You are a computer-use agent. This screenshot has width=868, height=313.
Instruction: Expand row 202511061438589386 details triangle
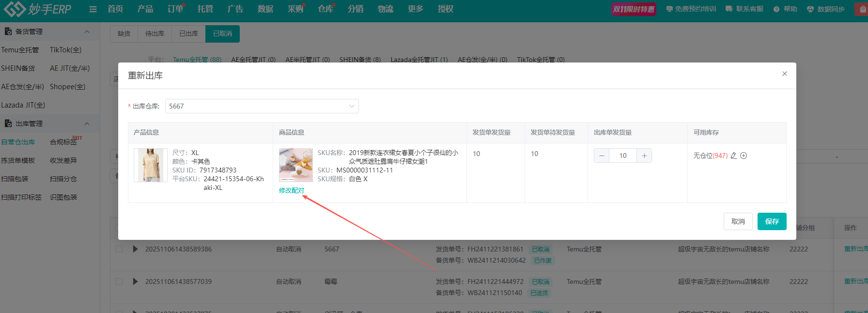click(135, 249)
